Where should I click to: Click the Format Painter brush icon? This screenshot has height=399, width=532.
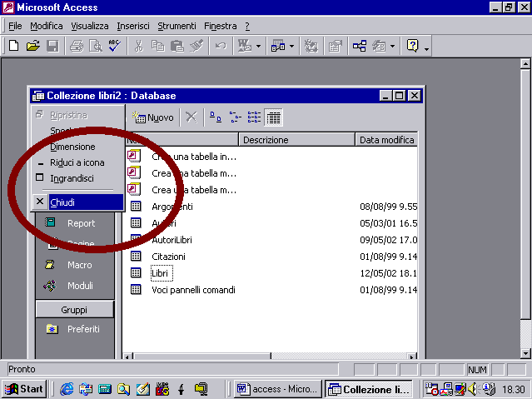pos(196,46)
